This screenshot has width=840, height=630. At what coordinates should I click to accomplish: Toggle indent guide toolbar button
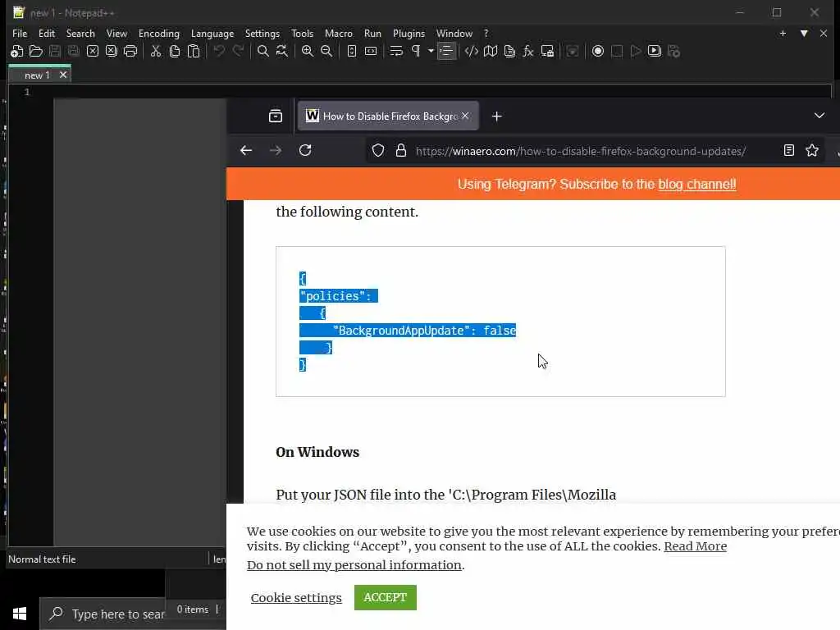(x=445, y=52)
